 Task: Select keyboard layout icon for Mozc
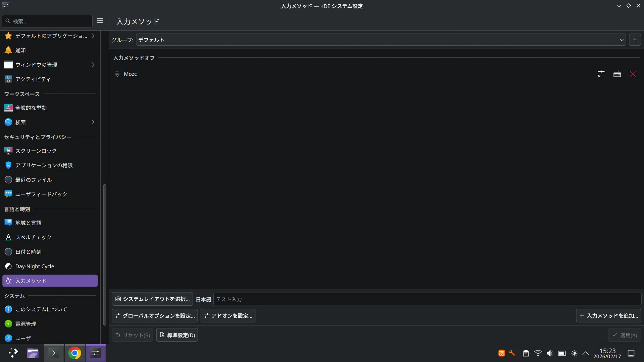(x=617, y=74)
